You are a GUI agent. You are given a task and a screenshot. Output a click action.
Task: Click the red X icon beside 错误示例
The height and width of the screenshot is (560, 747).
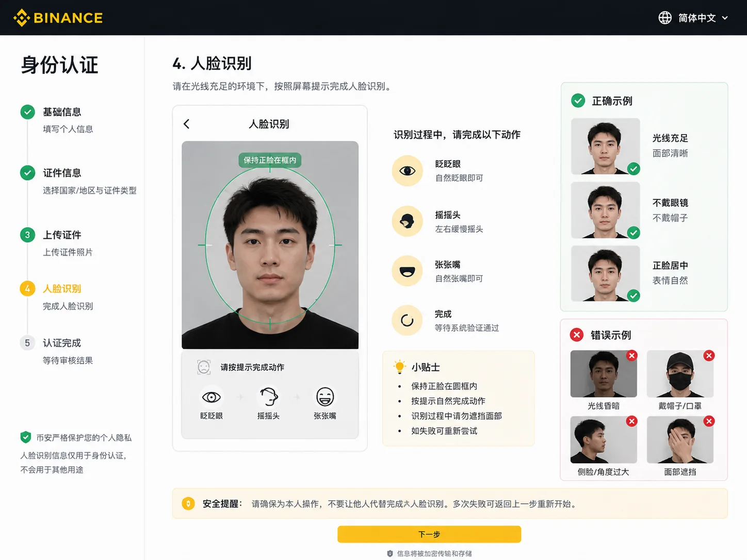pos(577,335)
